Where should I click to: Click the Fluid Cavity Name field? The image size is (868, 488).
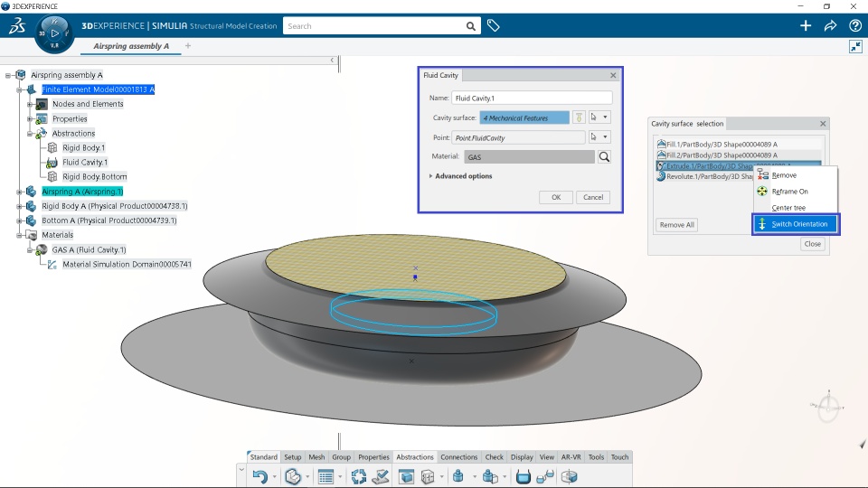[532, 98]
